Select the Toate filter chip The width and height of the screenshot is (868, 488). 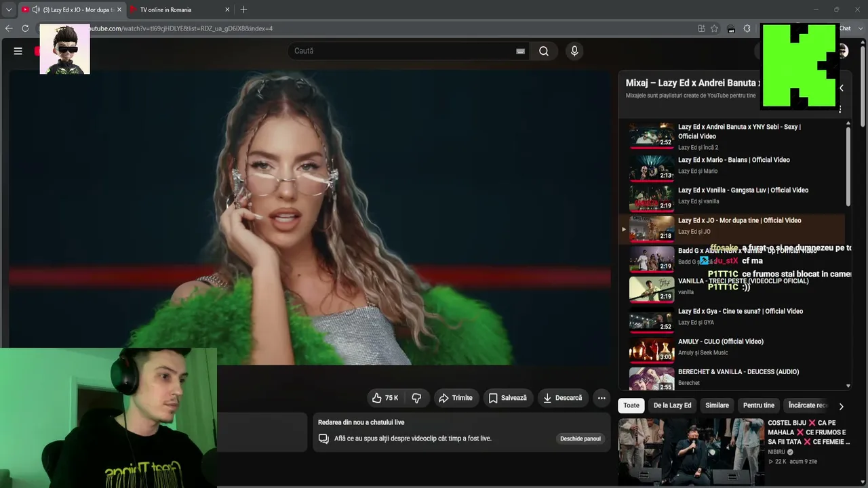[x=631, y=405]
